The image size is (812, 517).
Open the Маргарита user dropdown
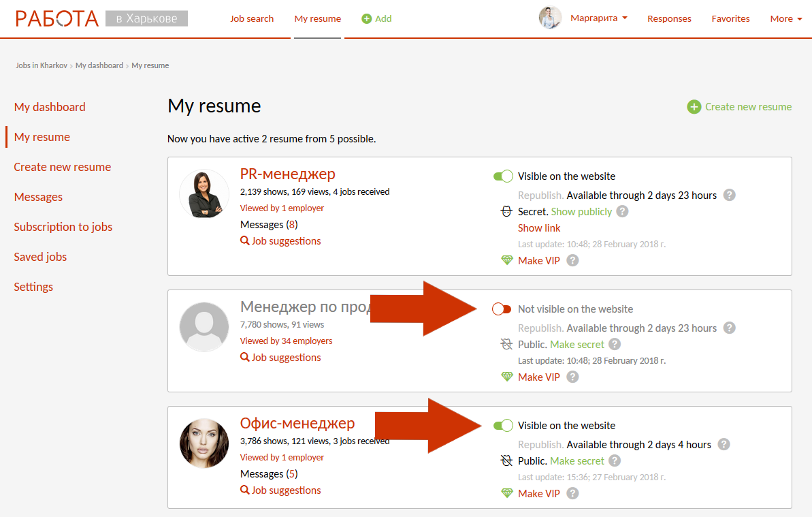pos(598,18)
